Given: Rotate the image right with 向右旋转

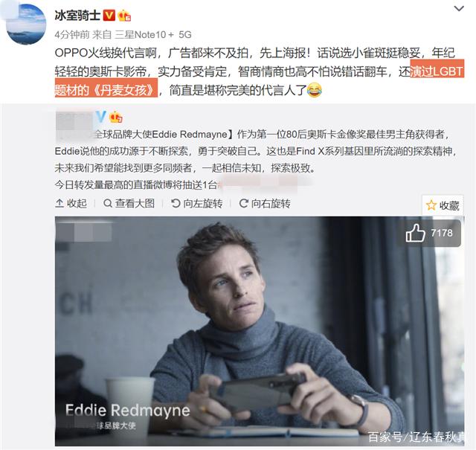Looking at the screenshot, I should point(265,204).
